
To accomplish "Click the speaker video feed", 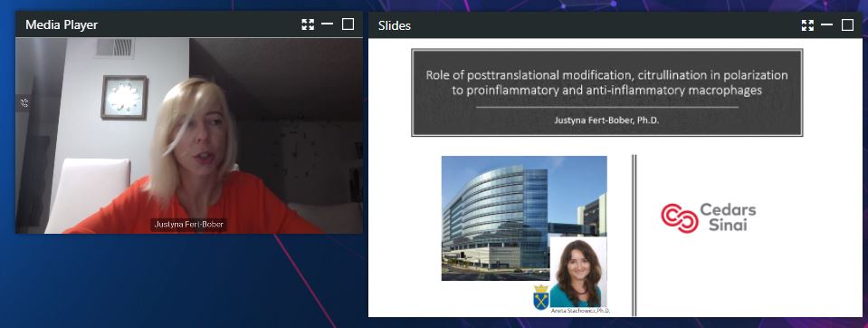I will coord(189,136).
